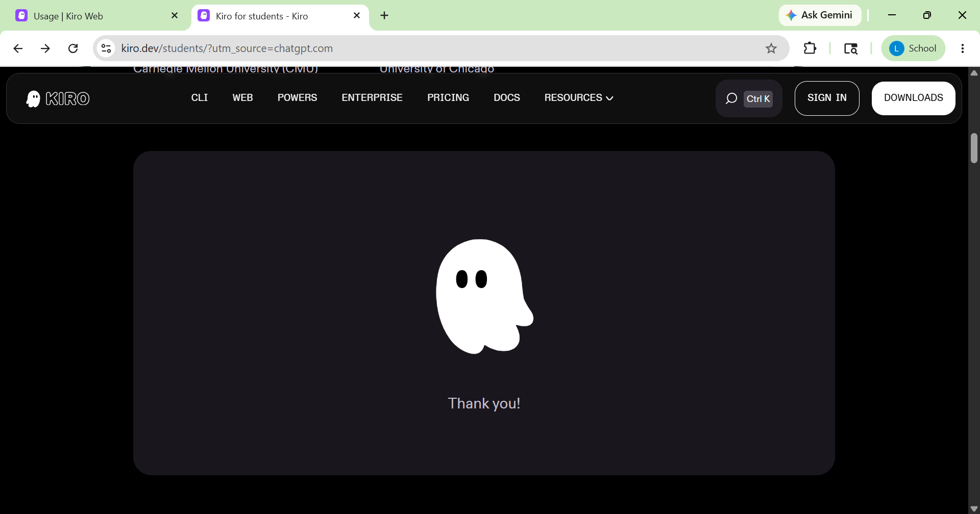
Task: Minimize the browser window
Action: point(892,15)
